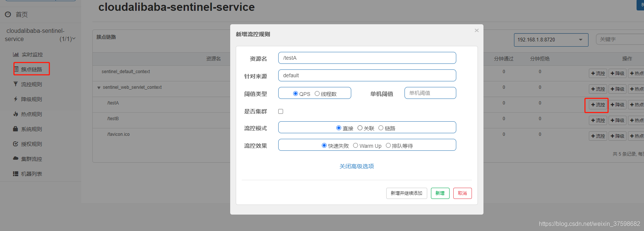Click 降级 button for /testA row
Image resolution: width=644 pixels, height=231 pixels.
[618, 105]
